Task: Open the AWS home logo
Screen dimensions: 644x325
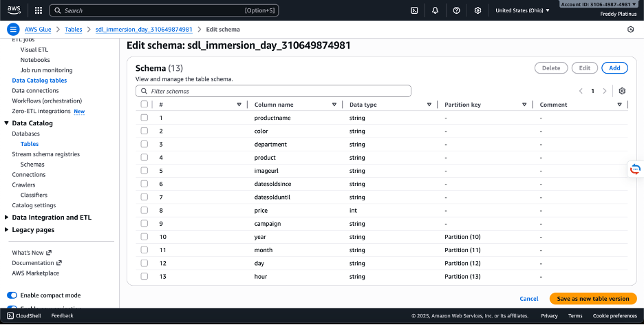Action: (x=14, y=10)
